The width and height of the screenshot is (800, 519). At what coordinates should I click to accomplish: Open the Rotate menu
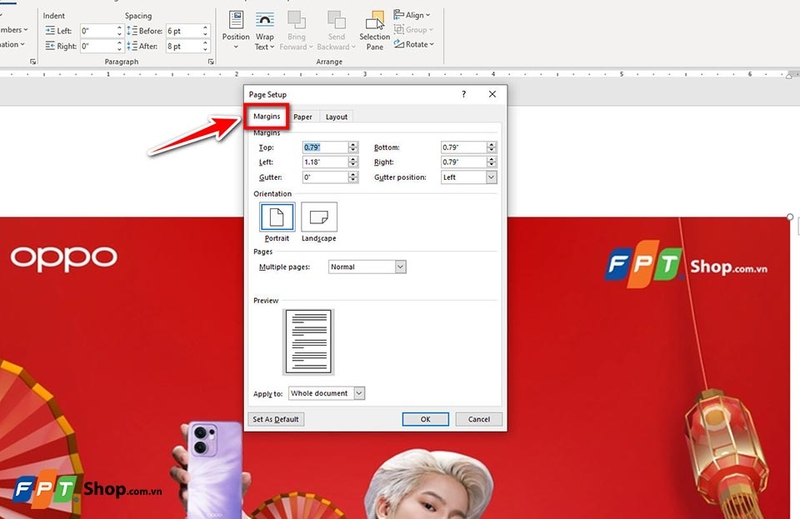[x=414, y=44]
